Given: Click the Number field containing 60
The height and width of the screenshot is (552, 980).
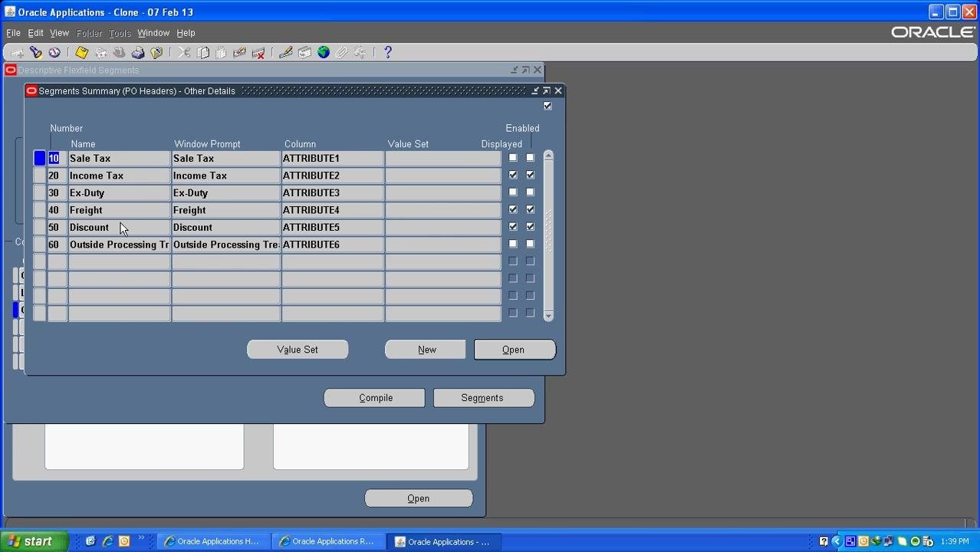Looking at the screenshot, I should coord(58,245).
